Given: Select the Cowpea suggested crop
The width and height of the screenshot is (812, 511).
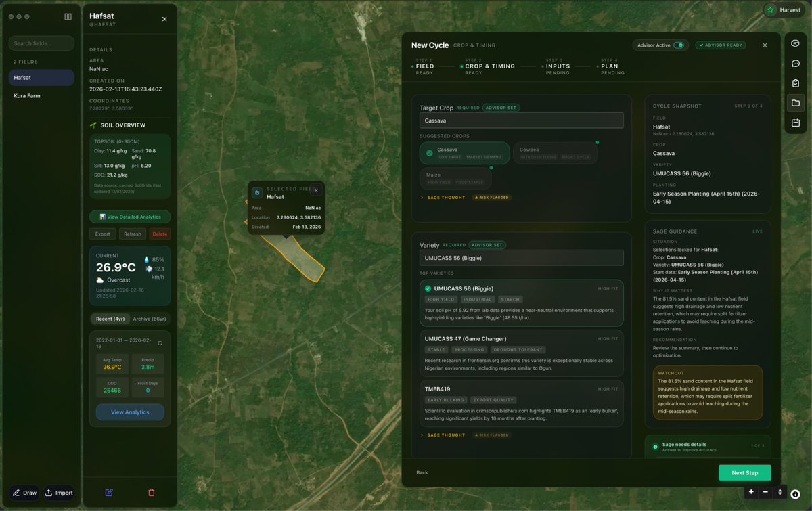Looking at the screenshot, I should point(556,153).
